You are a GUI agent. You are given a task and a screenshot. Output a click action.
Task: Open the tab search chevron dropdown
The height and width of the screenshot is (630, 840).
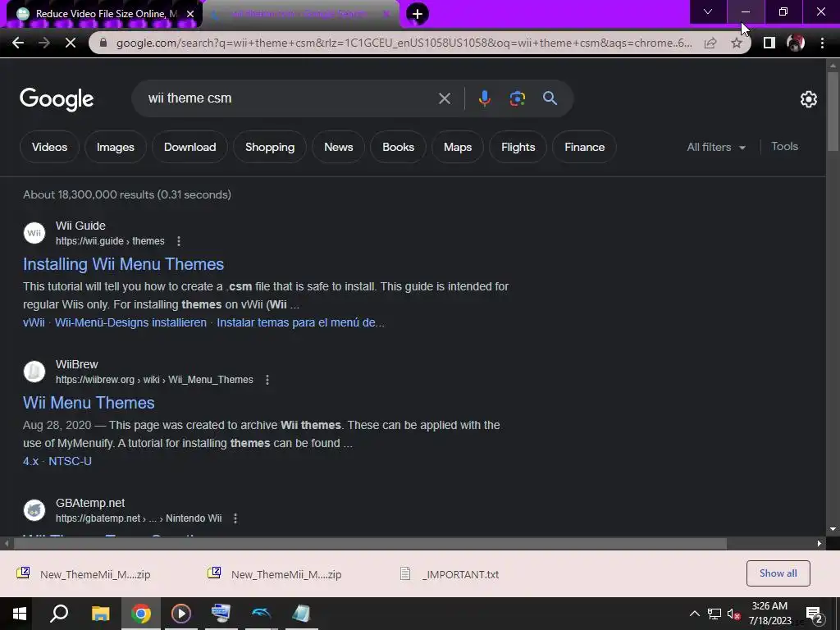tap(708, 11)
